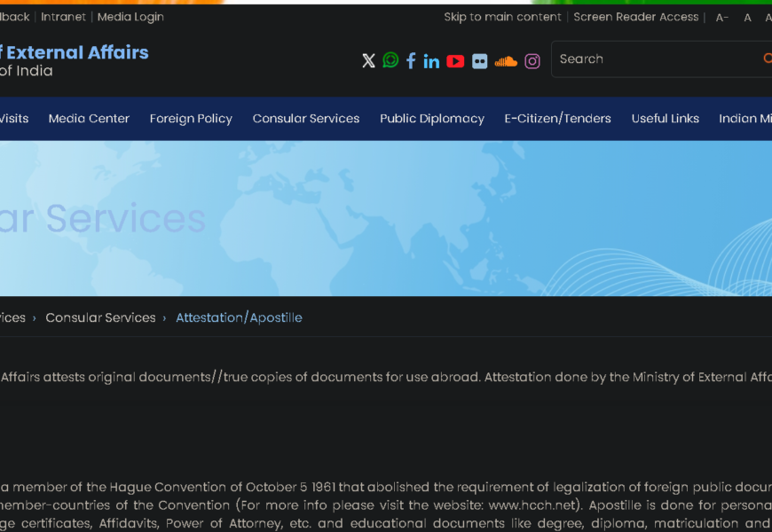The image size is (772, 532).
Task: Click the LinkedIn icon
Action: (x=431, y=61)
